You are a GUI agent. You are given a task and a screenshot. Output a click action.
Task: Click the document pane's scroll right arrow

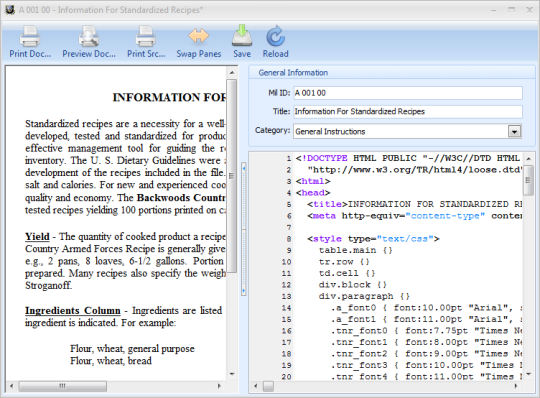pos(219,386)
